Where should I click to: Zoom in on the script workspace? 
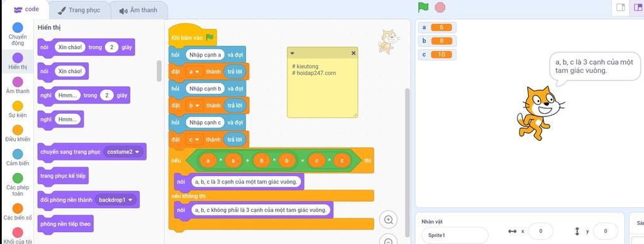coord(388,219)
